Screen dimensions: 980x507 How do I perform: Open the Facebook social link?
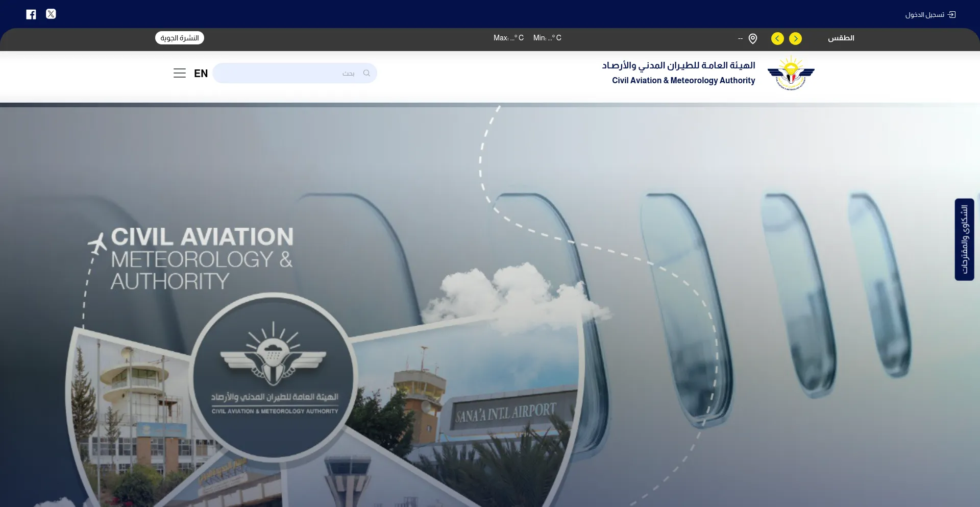(31, 14)
